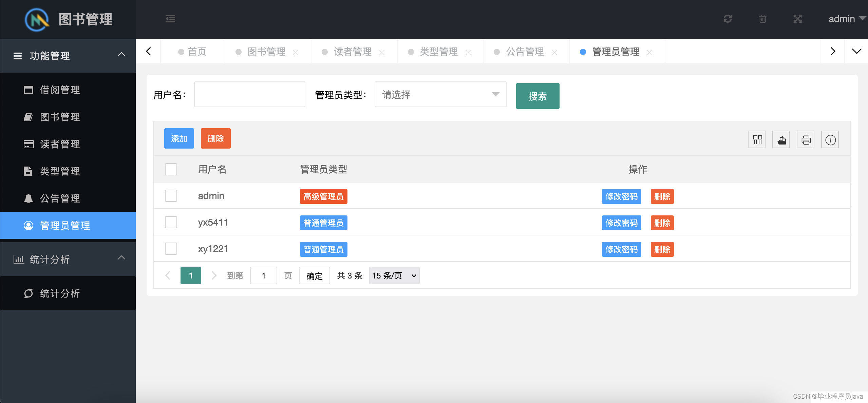
Task: Click the 管理员类型 column header
Action: point(323,169)
